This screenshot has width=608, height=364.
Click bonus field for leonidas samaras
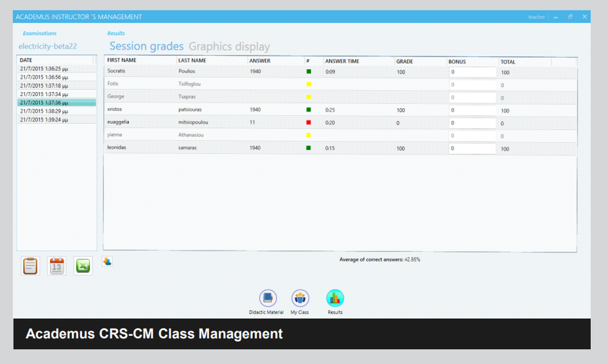tap(472, 148)
